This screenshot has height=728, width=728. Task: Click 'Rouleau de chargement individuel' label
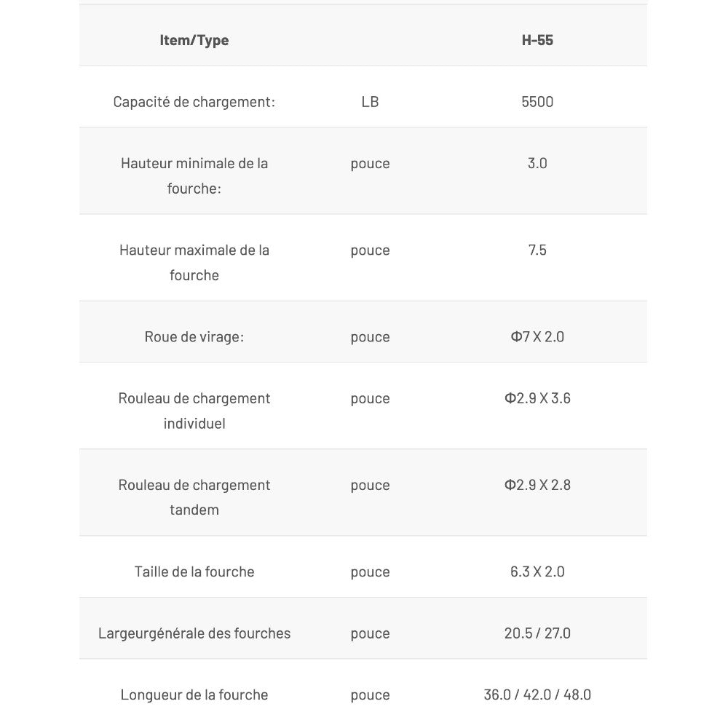[194, 411]
